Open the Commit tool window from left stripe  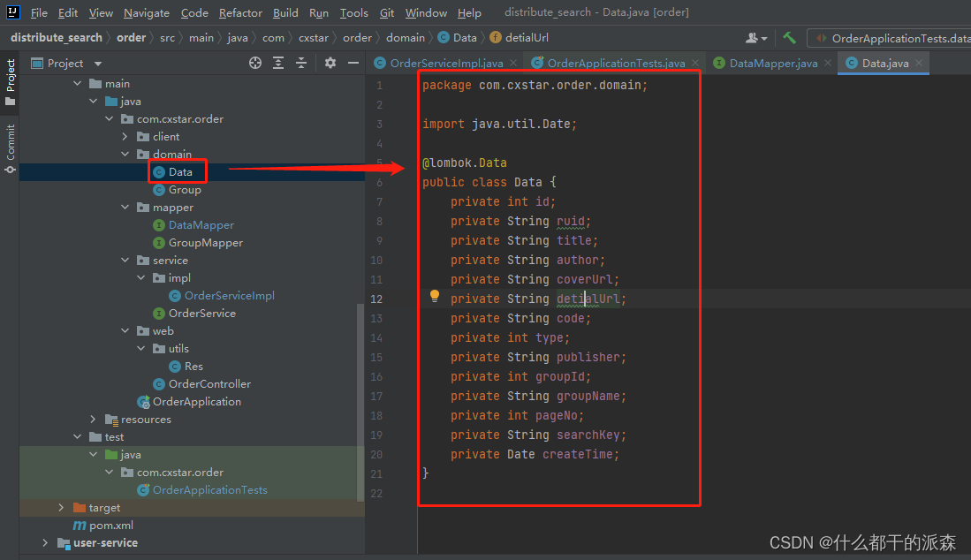pos(10,148)
